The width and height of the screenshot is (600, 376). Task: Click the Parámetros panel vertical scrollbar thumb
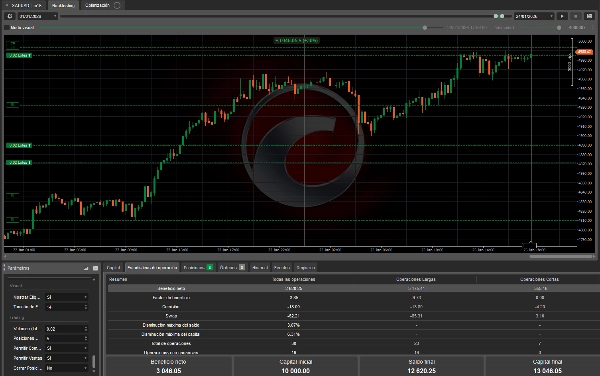coord(94,361)
